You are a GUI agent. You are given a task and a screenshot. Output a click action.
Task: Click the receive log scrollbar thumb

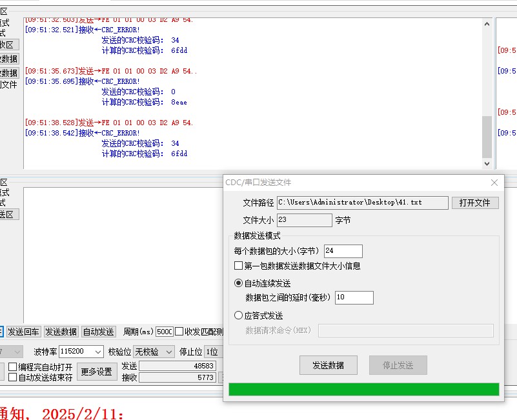(487, 137)
